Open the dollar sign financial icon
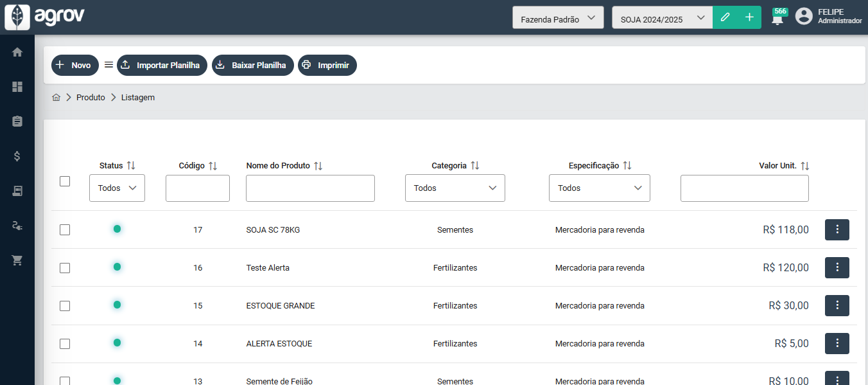This screenshot has width=868, height=385. point(17,156)
